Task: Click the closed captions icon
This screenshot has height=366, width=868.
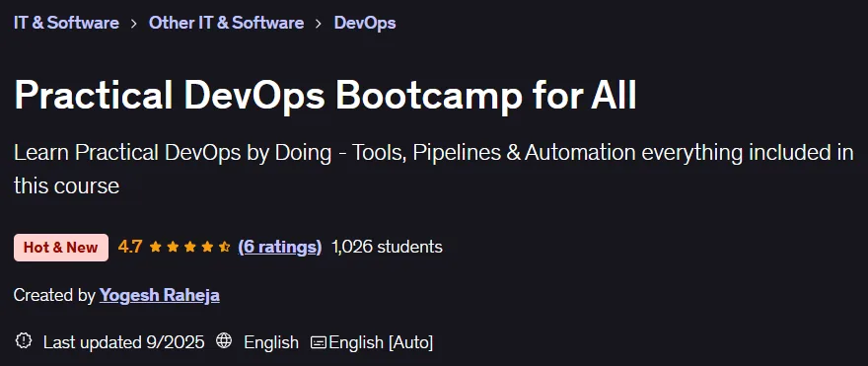Action: pyautogui.click(x=319, y=342)
